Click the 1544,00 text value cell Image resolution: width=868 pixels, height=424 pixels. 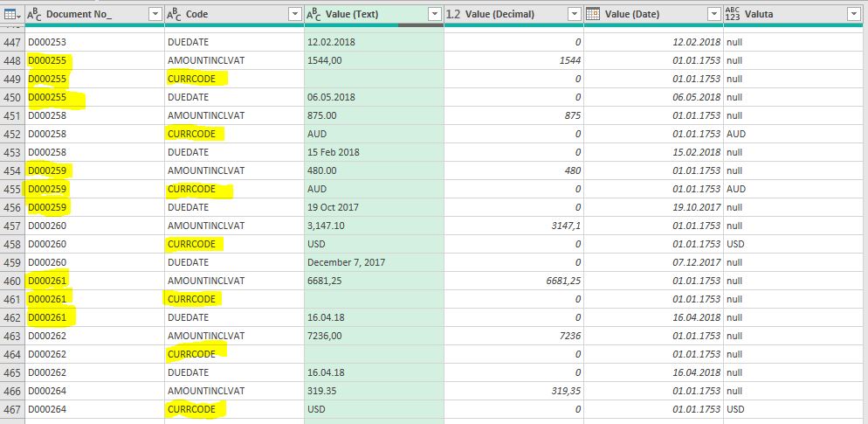[375, 60]
